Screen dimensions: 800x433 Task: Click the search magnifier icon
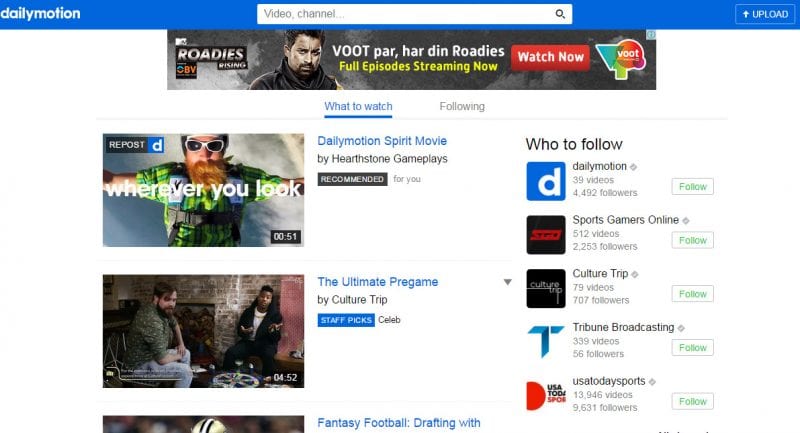(x=560, y=14)
